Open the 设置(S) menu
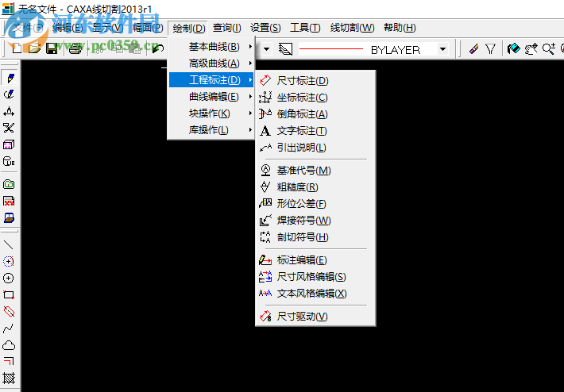564x392 pixels. click(x=265, y=28)
